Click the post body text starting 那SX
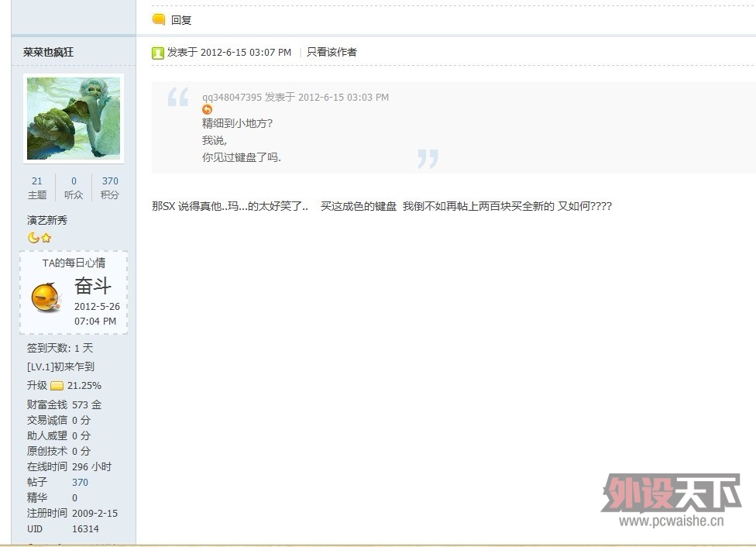756x547 pixels. 382,206
